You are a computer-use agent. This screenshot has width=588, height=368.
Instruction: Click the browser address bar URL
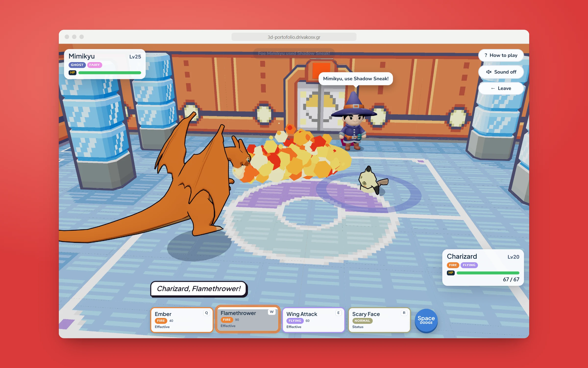pos(294,37)
